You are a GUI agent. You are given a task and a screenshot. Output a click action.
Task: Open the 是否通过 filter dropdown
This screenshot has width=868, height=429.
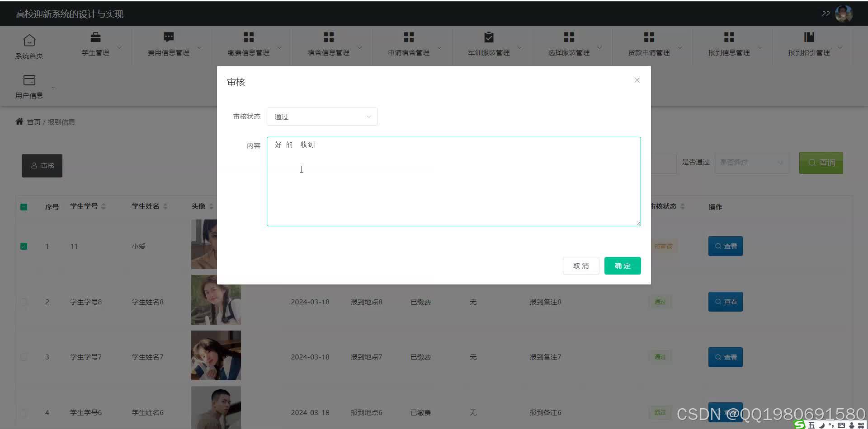pyautogui.click(x=751, y=162)
